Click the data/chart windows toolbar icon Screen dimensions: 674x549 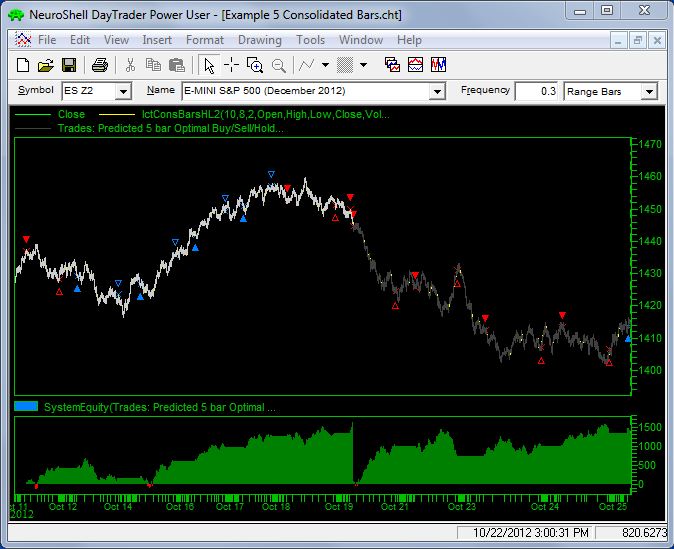(392, 65)
